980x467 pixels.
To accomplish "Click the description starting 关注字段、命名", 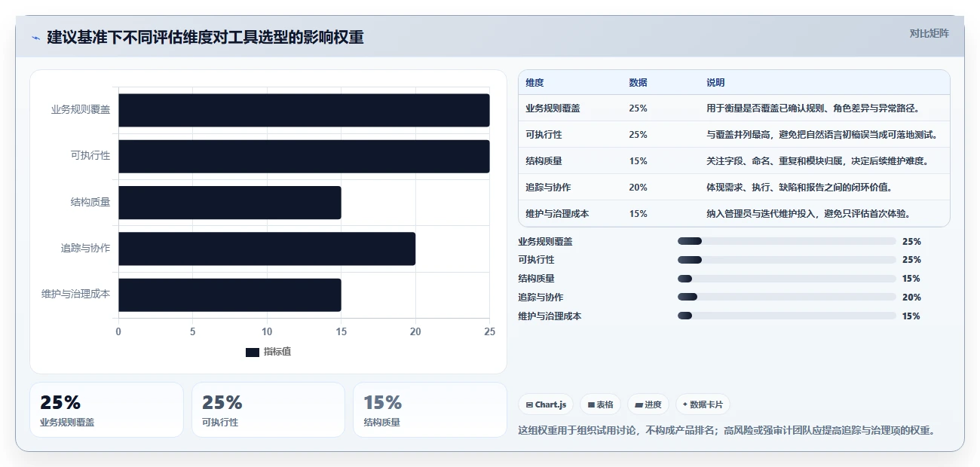I will coord(818,161).
